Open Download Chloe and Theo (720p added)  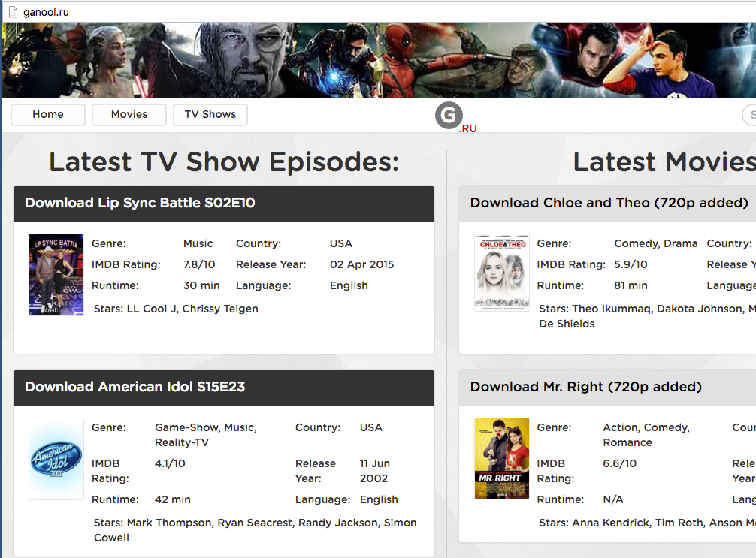pyautogui.click(x=609, y=203)
